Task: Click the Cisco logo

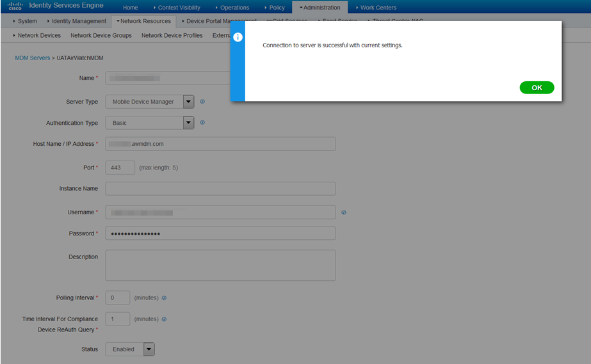Action: click(x=15, y=6)
